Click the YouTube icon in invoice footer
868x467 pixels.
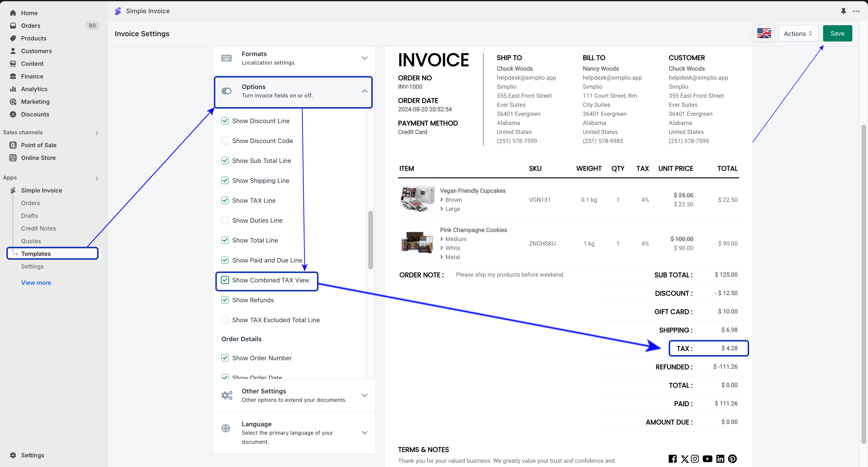(x=707, y=459)
